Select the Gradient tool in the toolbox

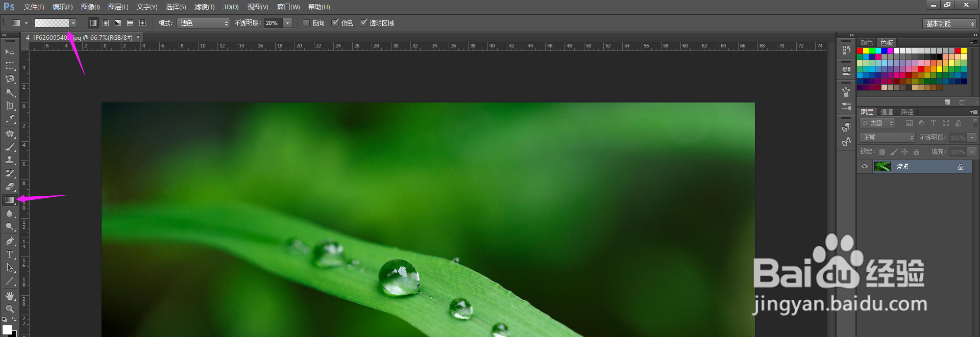pos(10,200)
